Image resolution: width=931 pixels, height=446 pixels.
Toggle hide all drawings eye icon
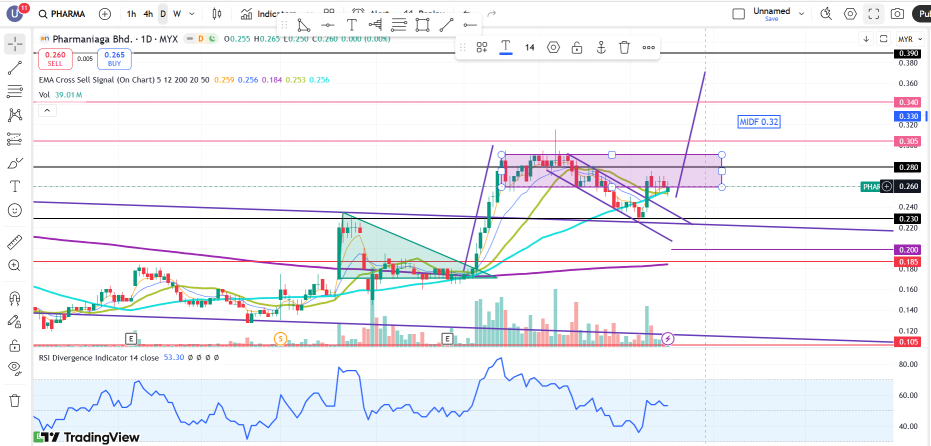(x=15, y=367)
